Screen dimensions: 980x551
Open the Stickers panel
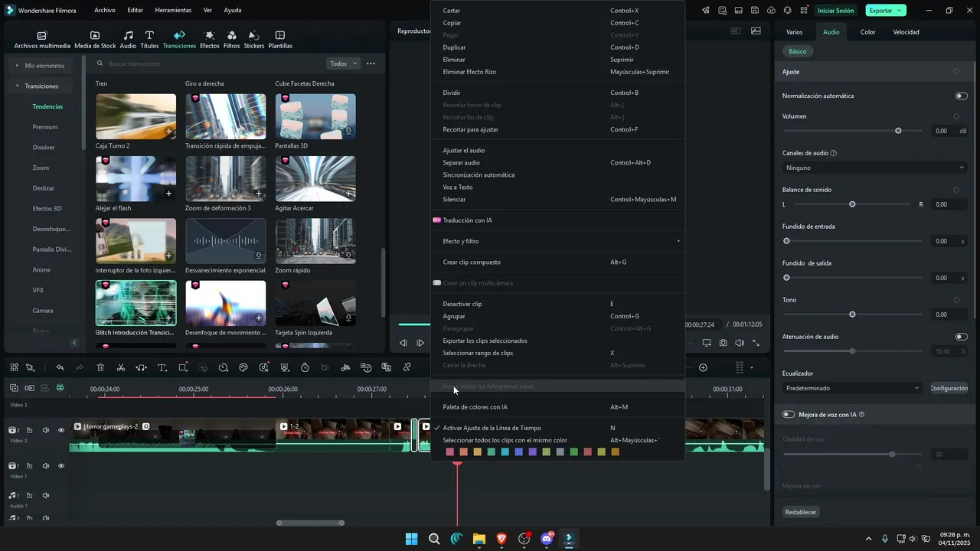[x=253, y=40]
